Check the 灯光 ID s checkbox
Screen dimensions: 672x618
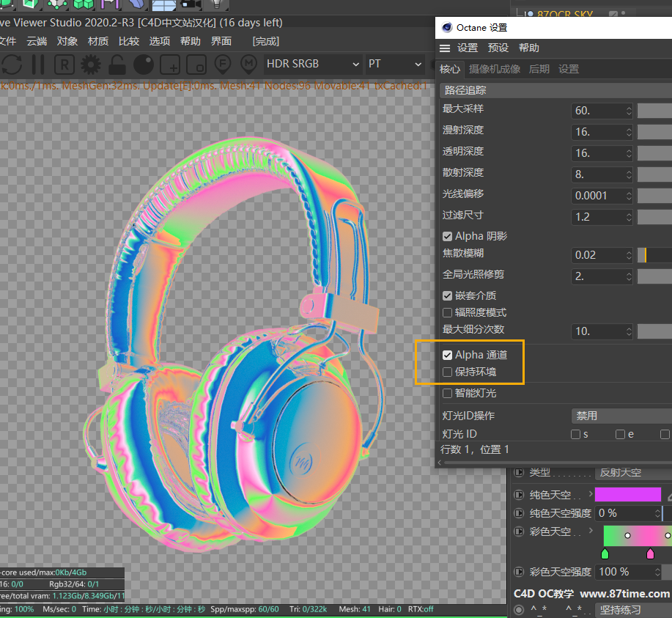coord(575,435)
